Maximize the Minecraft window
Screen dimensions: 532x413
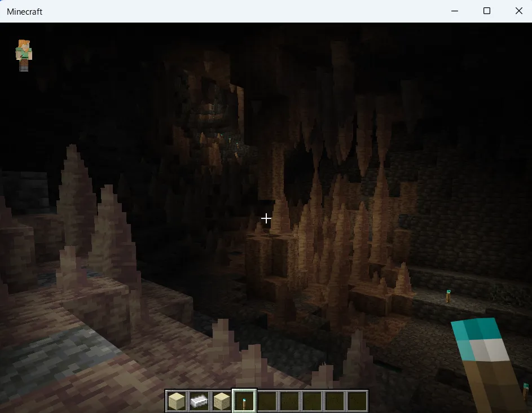click(486, 11)
